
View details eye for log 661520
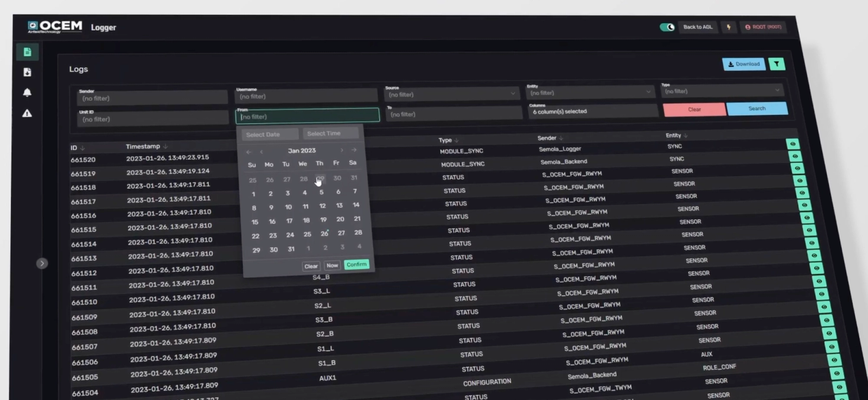click(793, 144)
